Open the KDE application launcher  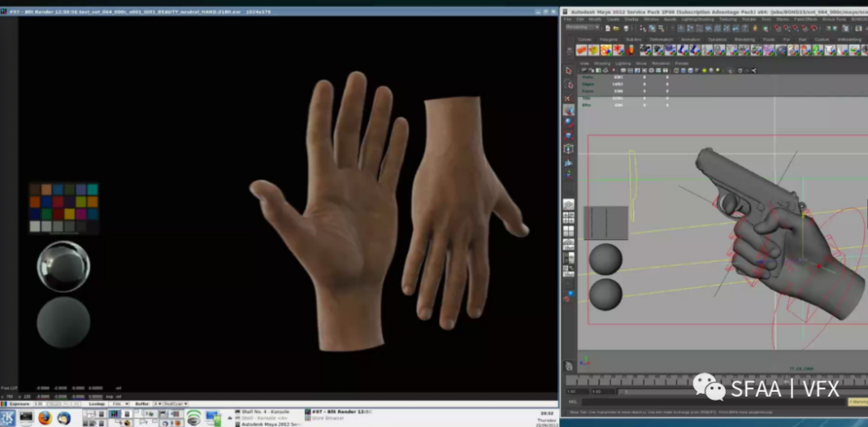[7, 418]
